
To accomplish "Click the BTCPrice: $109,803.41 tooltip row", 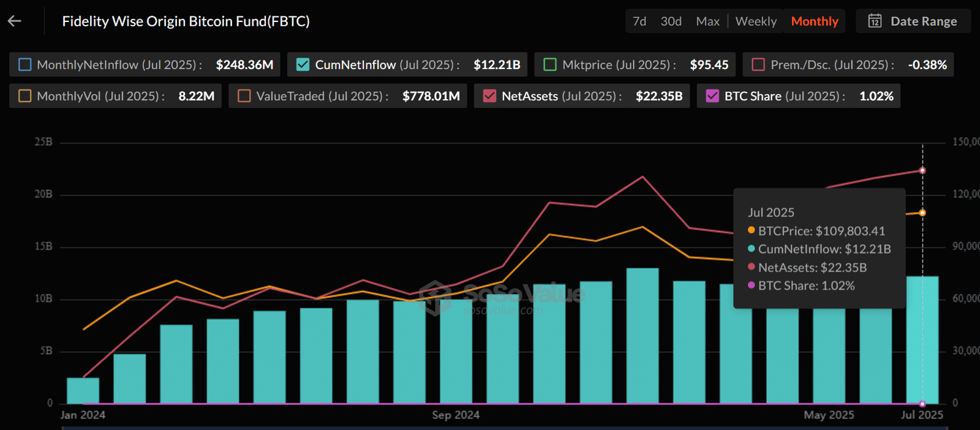I will click(x=816, y=231).
